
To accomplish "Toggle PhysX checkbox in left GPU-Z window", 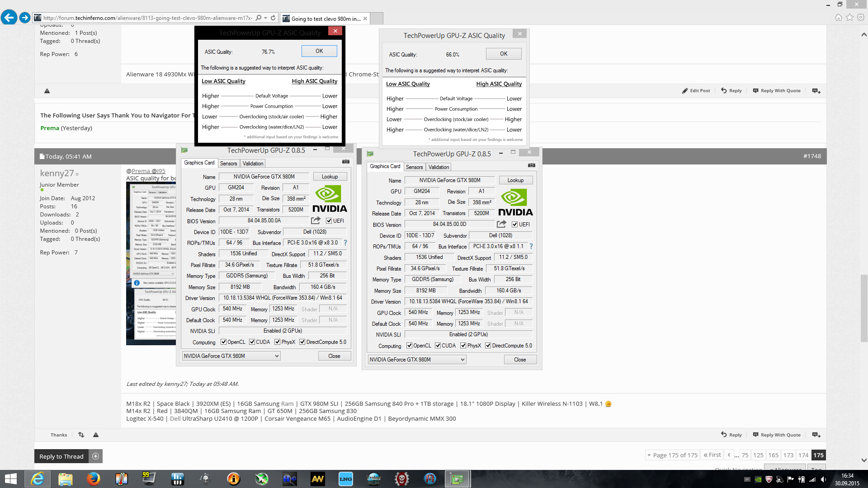I will coord(277,342).
